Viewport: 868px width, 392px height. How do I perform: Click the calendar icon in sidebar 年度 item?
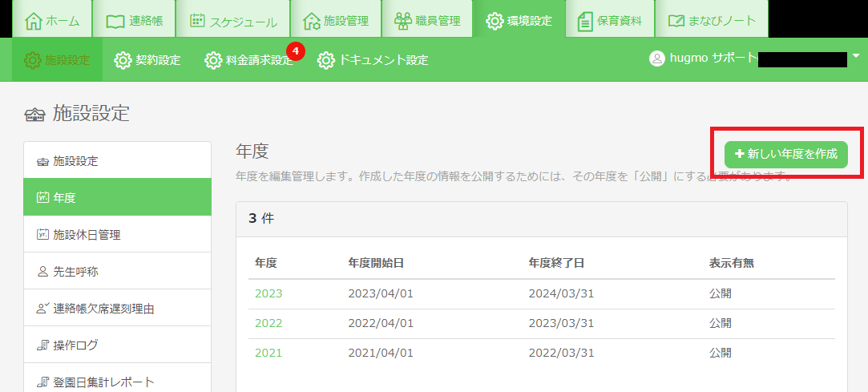point(42,197)
